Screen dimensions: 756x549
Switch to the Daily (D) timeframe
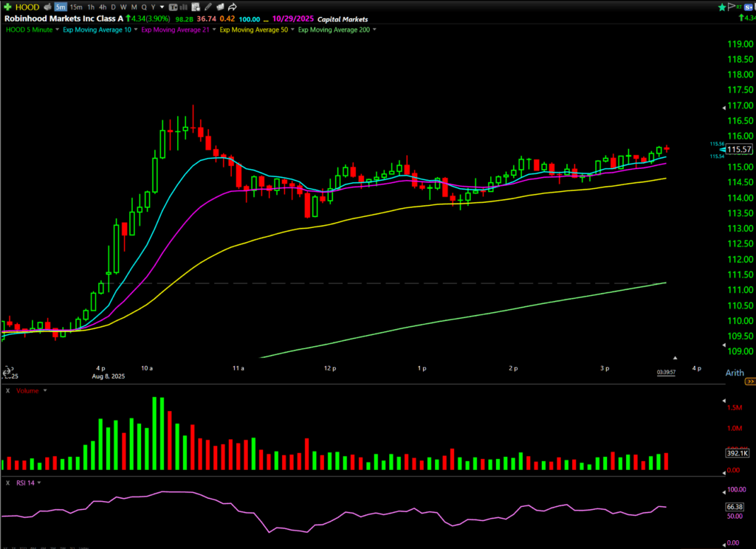click(x=113, y=7)
